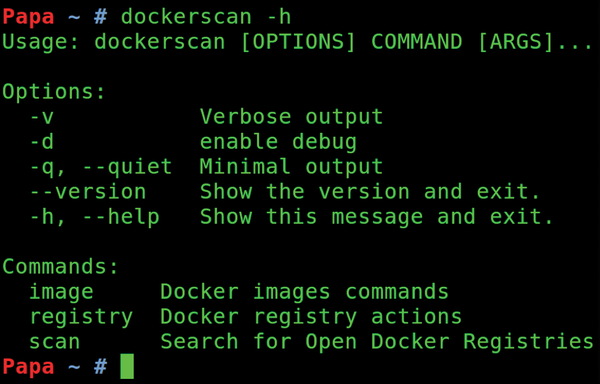Click the 'image' command name
600x384 pixels.
pos(61,293)
